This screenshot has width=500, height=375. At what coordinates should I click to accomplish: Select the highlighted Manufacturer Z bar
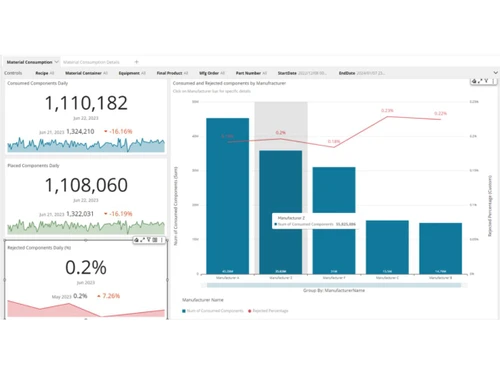281,212
